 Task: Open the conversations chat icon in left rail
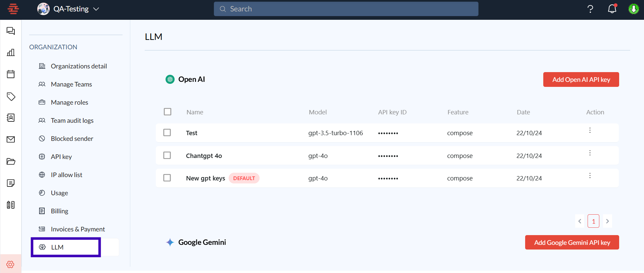[11, 31]
